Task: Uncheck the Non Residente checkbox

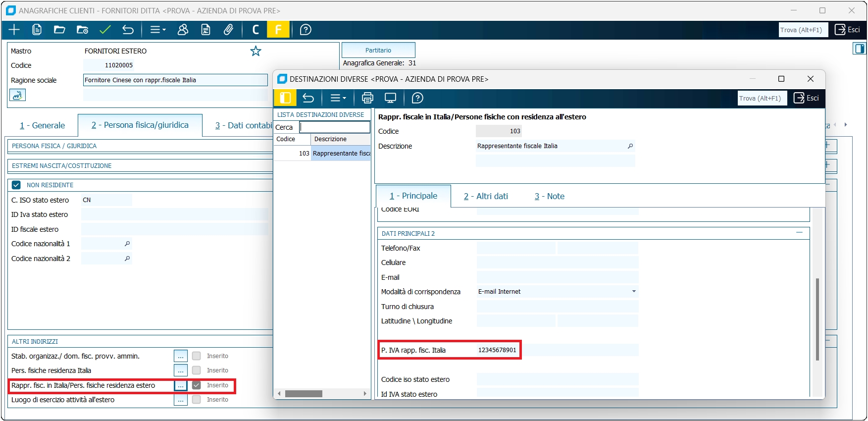Action: [16, 185]
